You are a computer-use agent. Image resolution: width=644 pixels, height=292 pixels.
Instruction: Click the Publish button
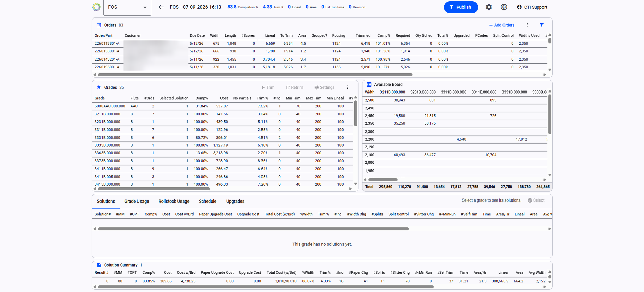461,7
